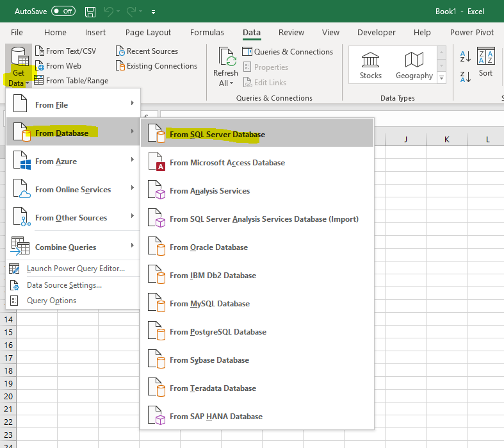504x448 pixels.
Task: Switch to the Power Pivot tab
Action: (x=471, y=33)
